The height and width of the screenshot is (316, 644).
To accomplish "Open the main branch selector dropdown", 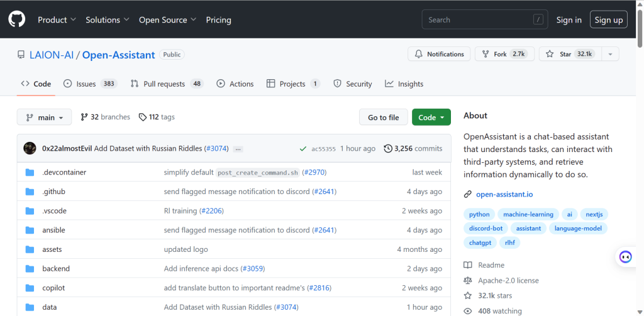I will coord(44,117).
